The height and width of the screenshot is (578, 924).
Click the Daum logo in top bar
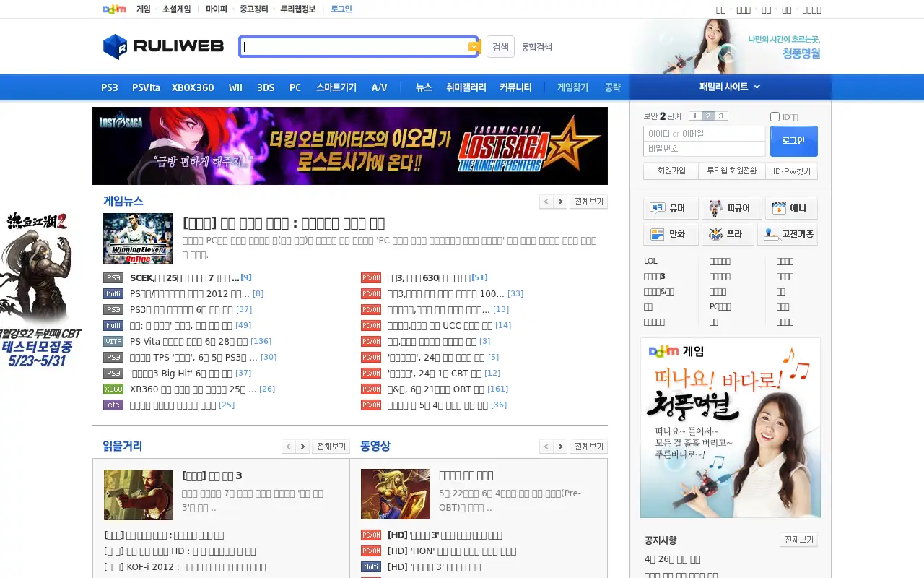coord(114,9)
